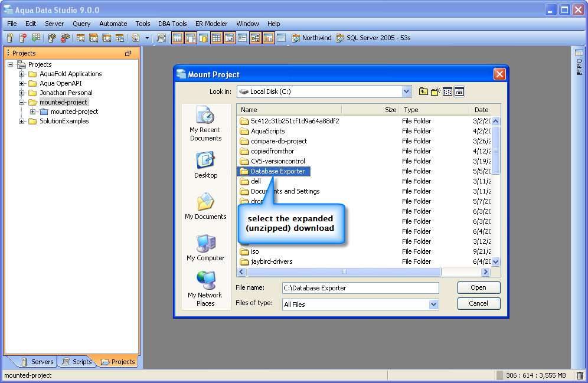Click the file list scroll down arrow
Image resolution: width=588 pixels, height=383 pixels.
pyautogui.click(x=496, y=261)
